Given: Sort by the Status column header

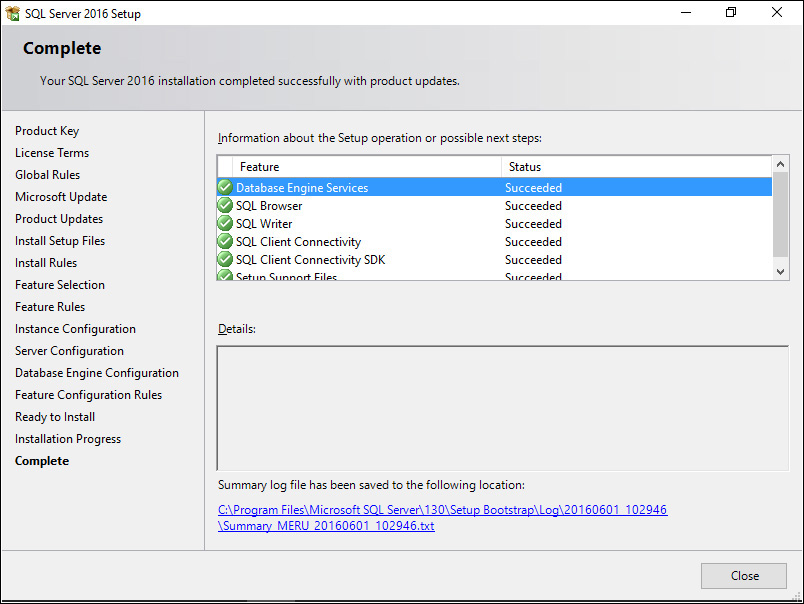Looking at the screenshot, I should (x=635, y=167).
